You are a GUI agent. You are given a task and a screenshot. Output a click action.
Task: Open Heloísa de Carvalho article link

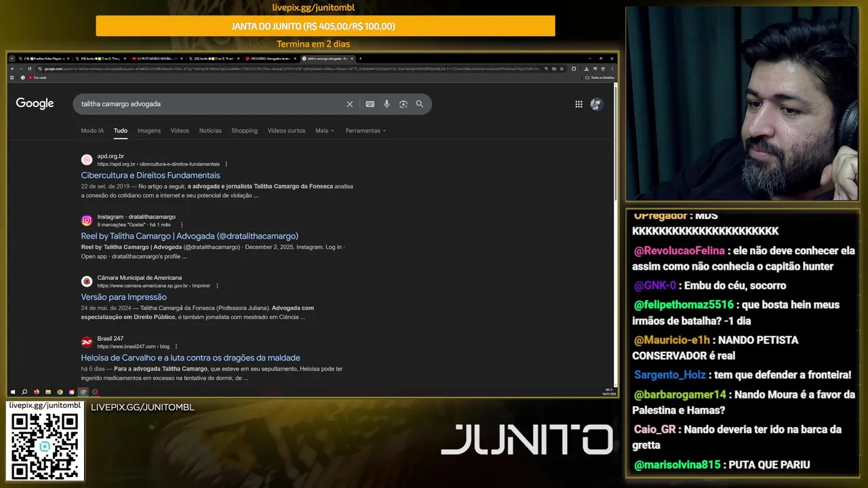[191, 358]
